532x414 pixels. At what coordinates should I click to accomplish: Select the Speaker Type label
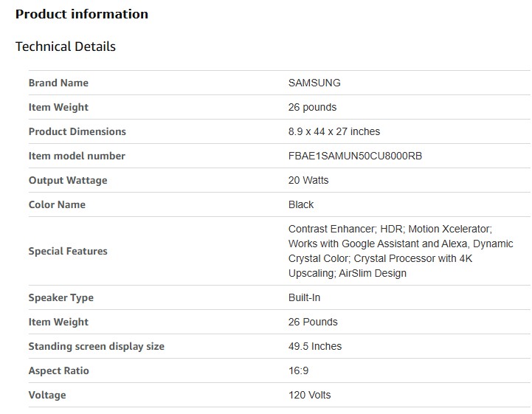click(x=61, y=297)
